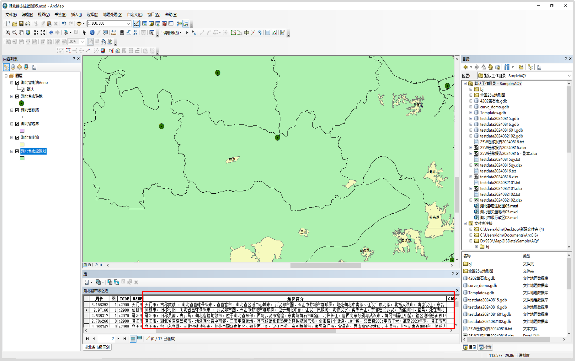Click the Save floppy disk icon
577x361 pixels.
pos(21,24)
